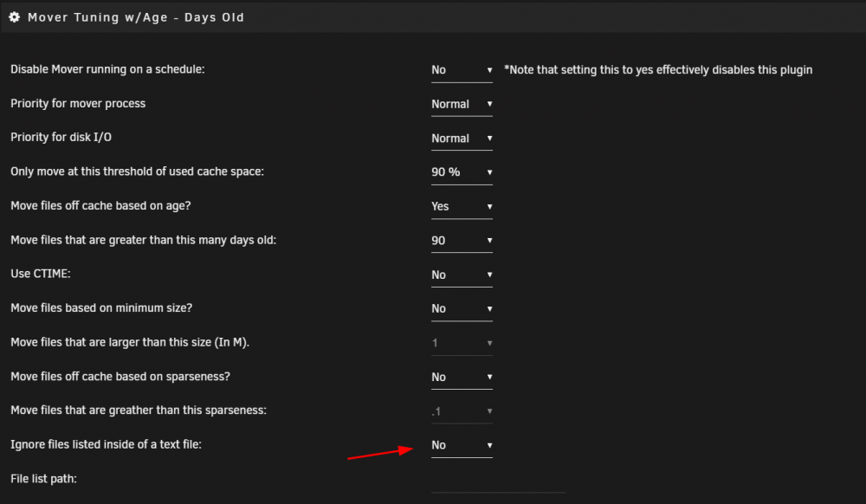Click the Priority for disk I/O label
The image size is (866, 504).
(61, 138)
